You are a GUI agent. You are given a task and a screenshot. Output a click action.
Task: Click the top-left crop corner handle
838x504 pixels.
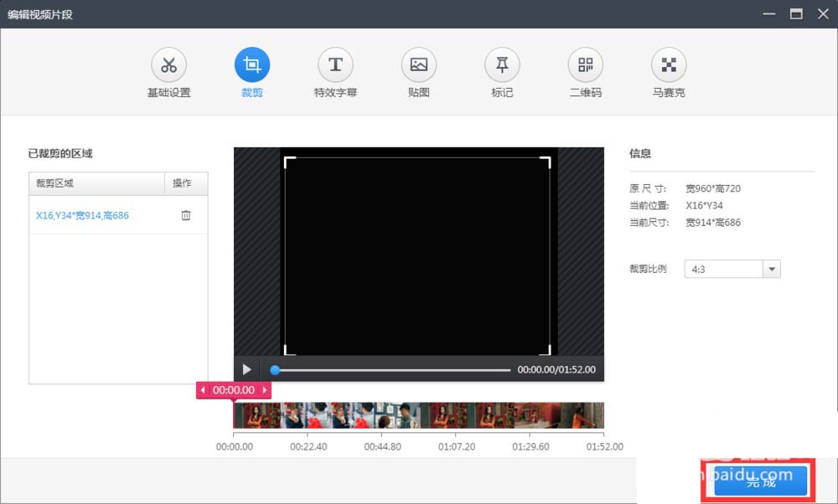tap(289, 162)
